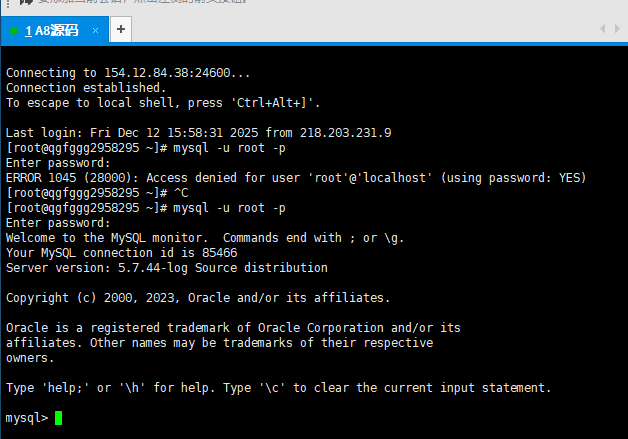Viewport: 628px width, 439px height.
Task: Click the "Server version: 5.7.44-log" line
Action: coord(166,268)
